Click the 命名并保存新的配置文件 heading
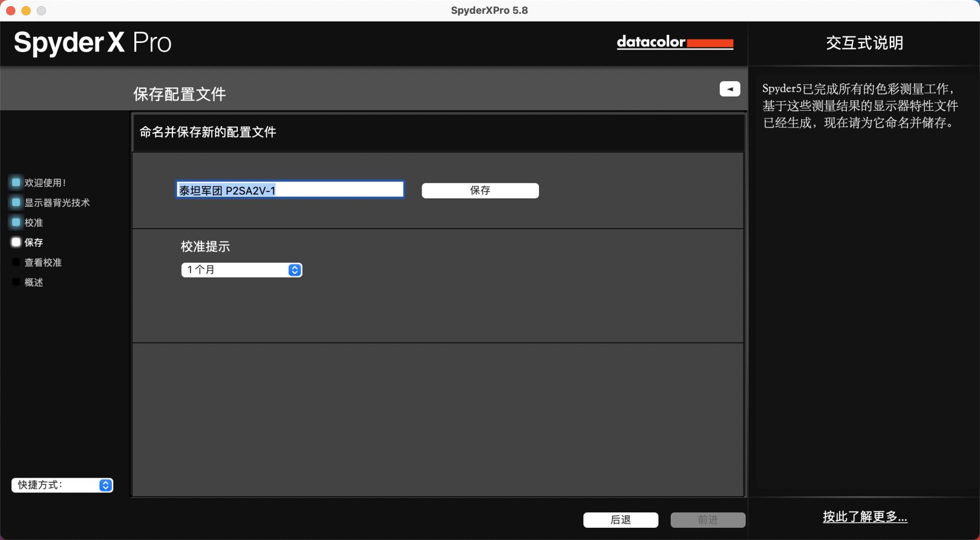Image resolution: width=980 pixels, height=540 pixels. click(x=208, y=132)
